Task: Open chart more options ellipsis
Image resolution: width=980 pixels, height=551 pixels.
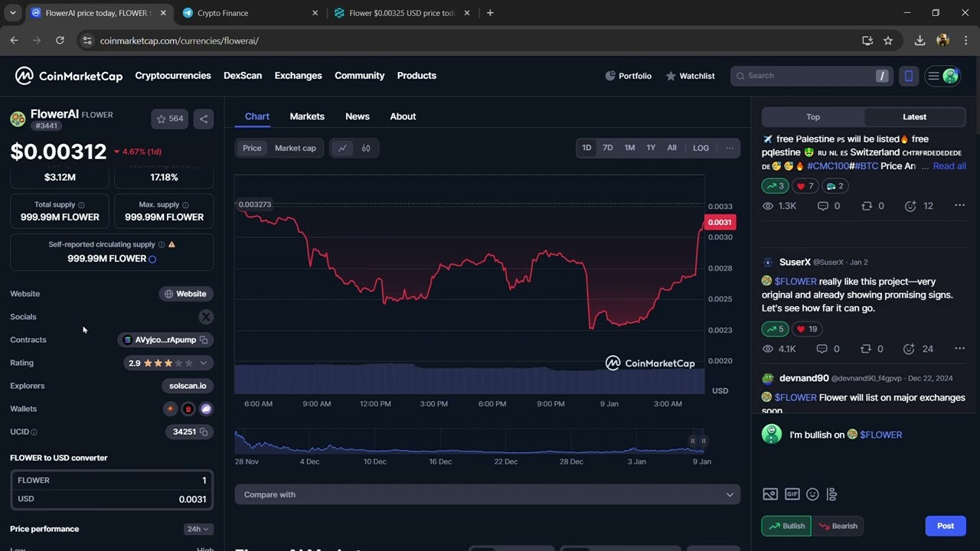Action: point(730,148)
